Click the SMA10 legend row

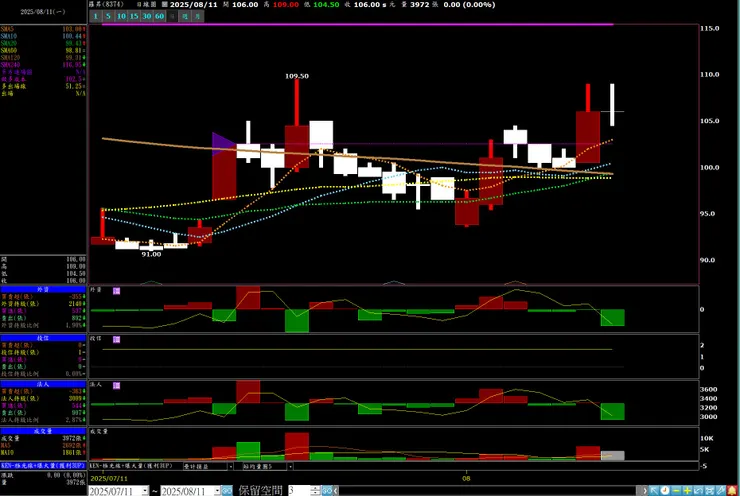pyautogui.click(x=43, y=36)
